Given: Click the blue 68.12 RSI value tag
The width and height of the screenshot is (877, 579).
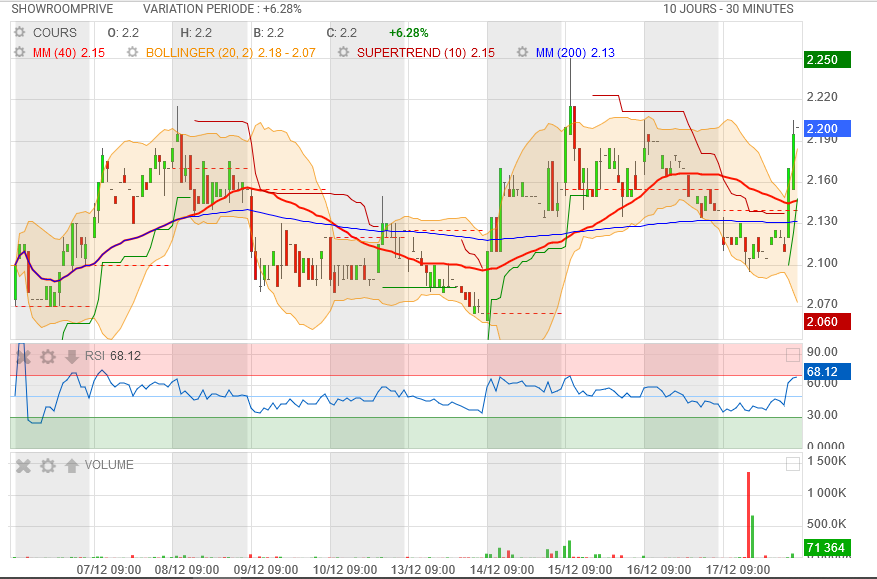Looking at the screenshot, I should coord(827,371).
